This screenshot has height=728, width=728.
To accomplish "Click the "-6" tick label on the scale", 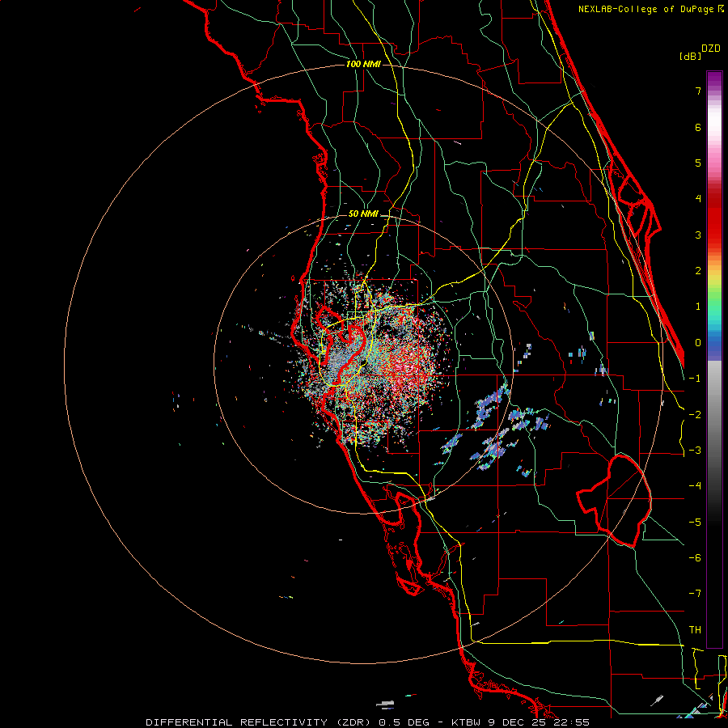I will point(695,558).
